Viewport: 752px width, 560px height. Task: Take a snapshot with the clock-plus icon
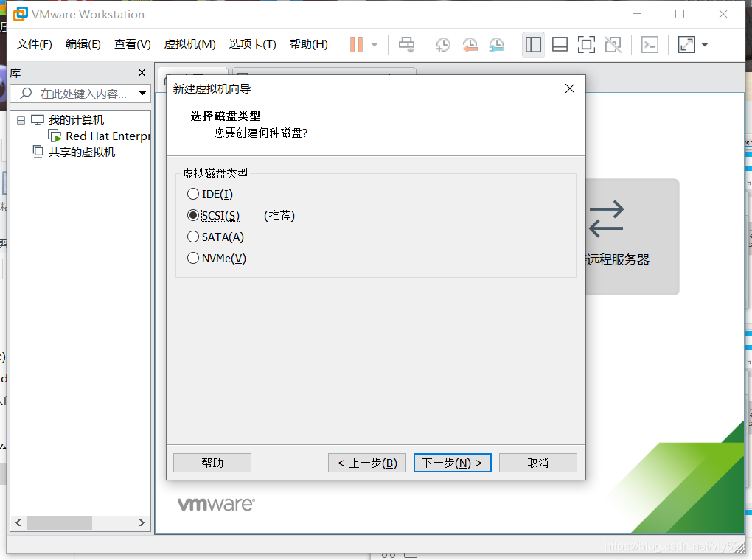point(442,45)
